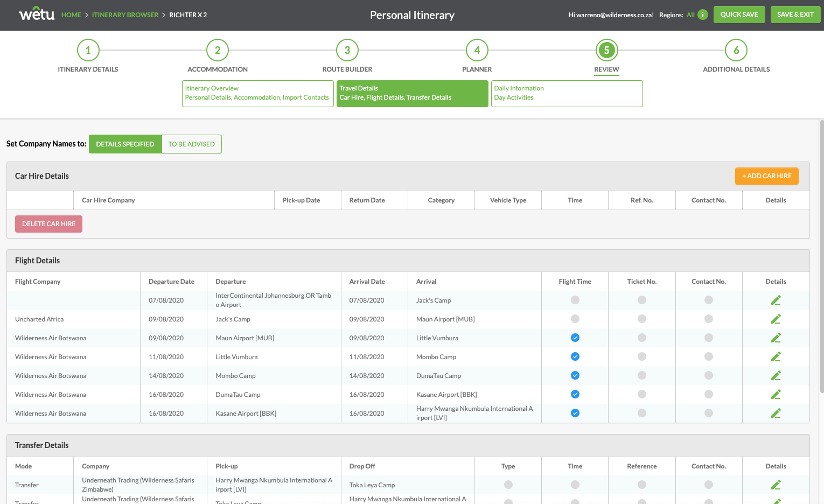Image resolution: width=824 pixels, height=504 pixels.
Task: Enable Flight Time for Uncharted Africa flight
Action: point(575,319)
